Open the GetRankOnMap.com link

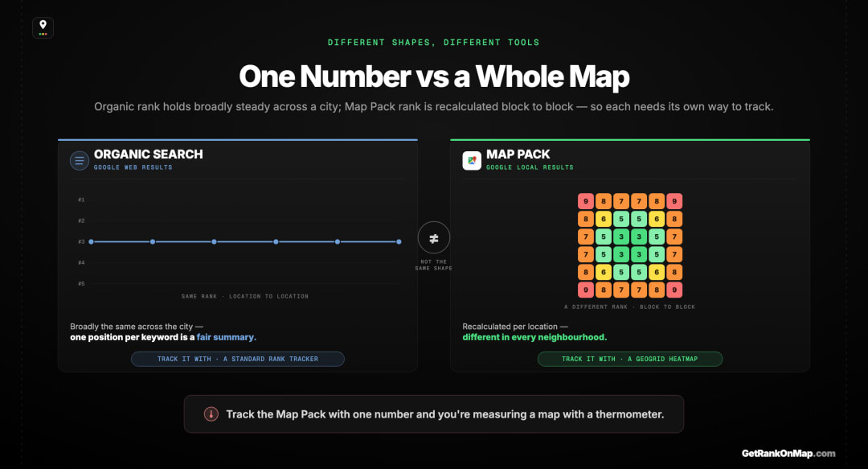tap(788, 454)
